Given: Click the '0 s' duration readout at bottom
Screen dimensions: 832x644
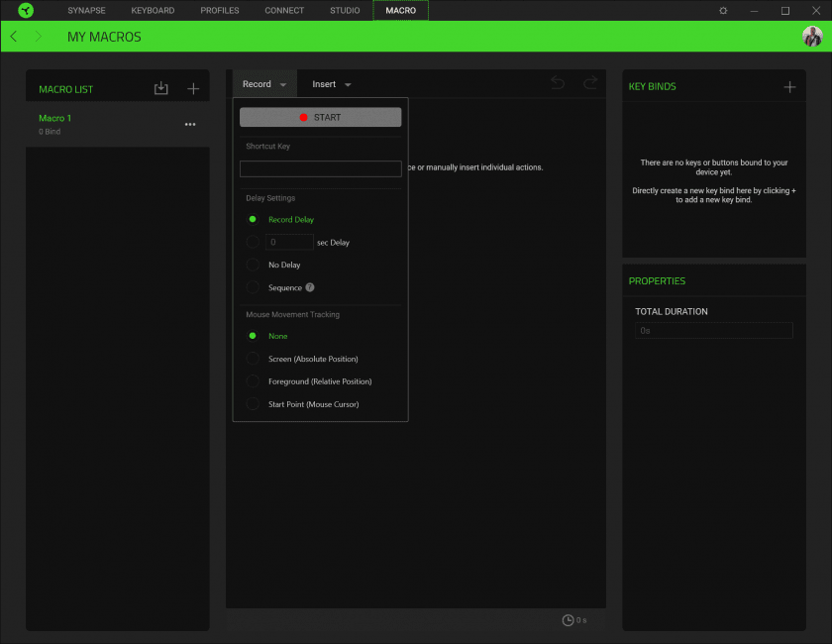Looking at the screenshot, I should click(581, 620).
